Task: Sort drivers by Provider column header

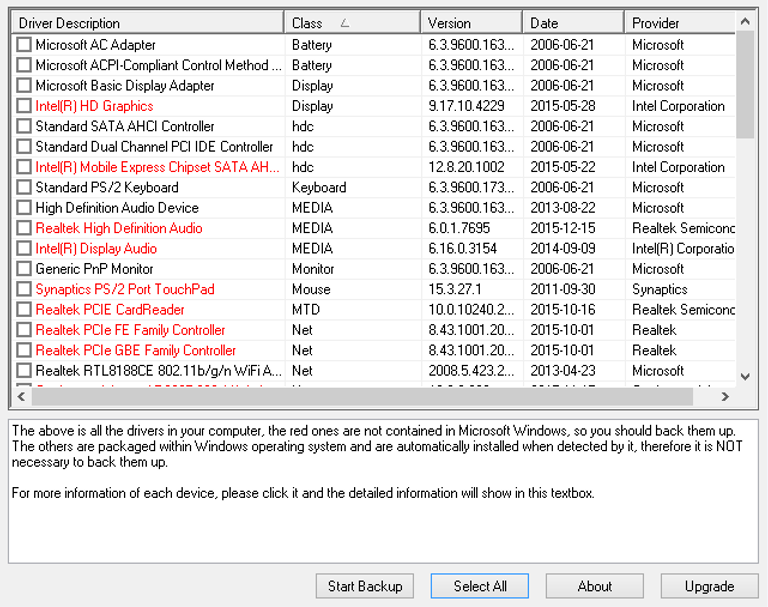Action: tap(680, 23)
